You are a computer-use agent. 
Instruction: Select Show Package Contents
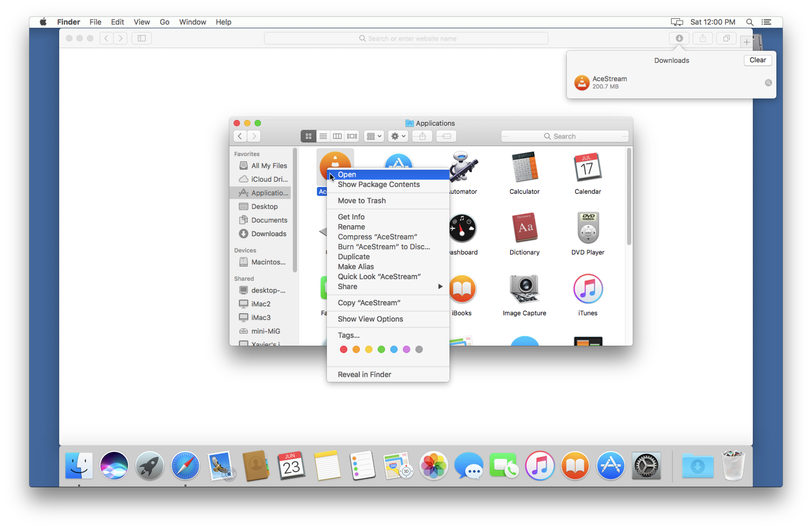pyautogui.click(x=388, y=184)
